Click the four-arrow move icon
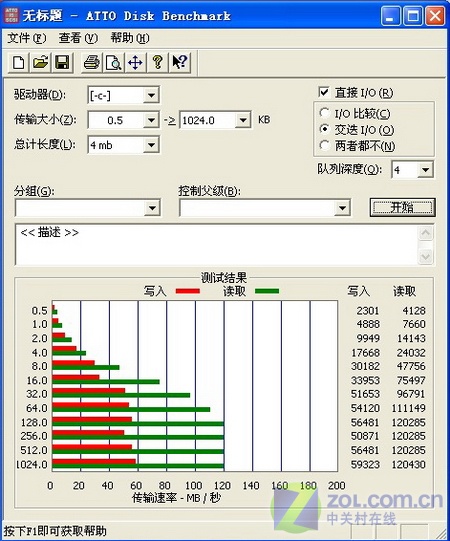The height and width of the screenshot is (541, 450). 135,62
